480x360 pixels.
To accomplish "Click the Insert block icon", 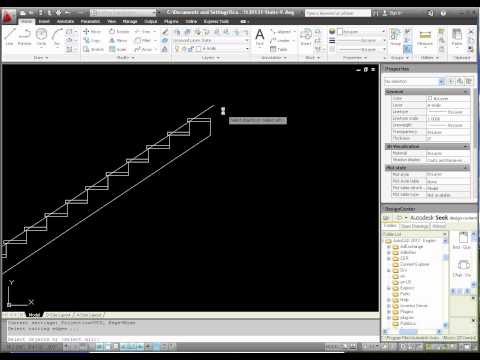I will [x=306, y=37].
